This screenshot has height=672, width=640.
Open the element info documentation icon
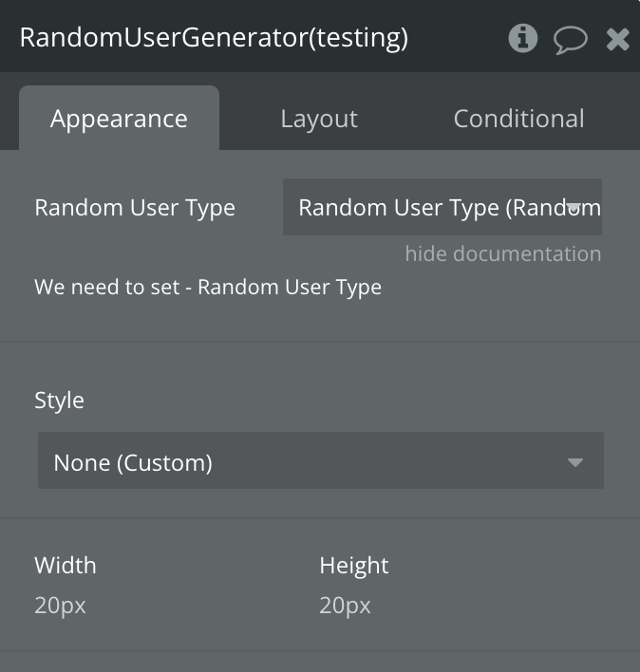tap(522, 38)
